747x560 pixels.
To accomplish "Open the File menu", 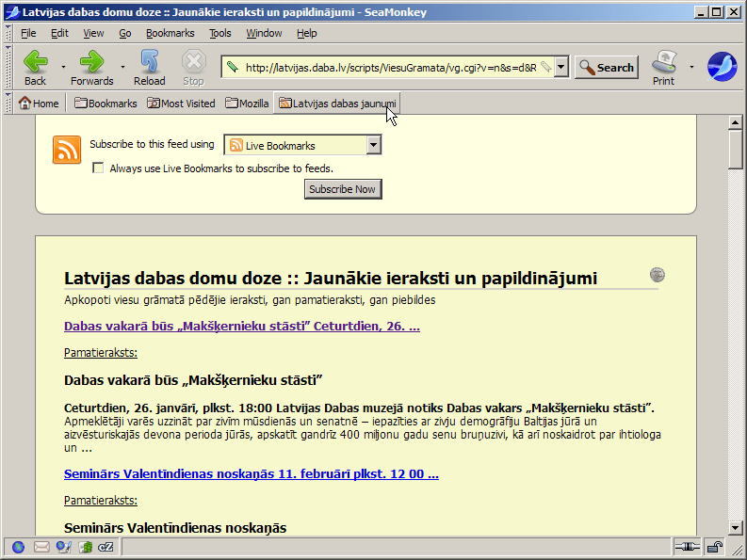I will click(28, 33).
